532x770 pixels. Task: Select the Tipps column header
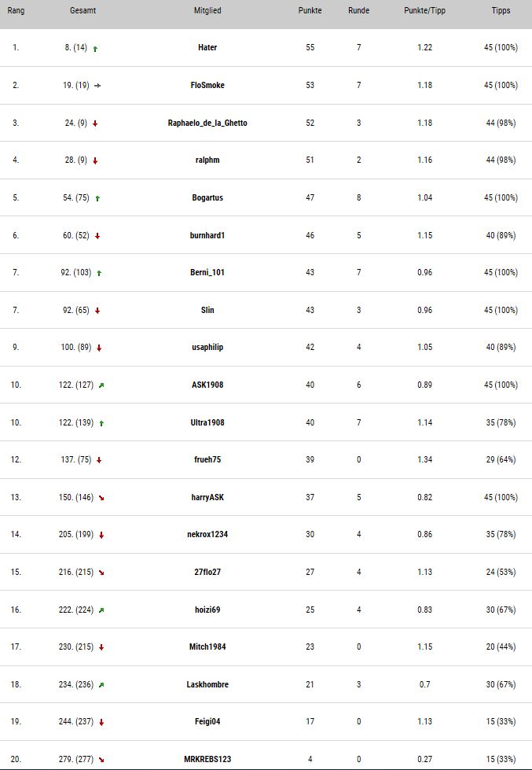501,10
